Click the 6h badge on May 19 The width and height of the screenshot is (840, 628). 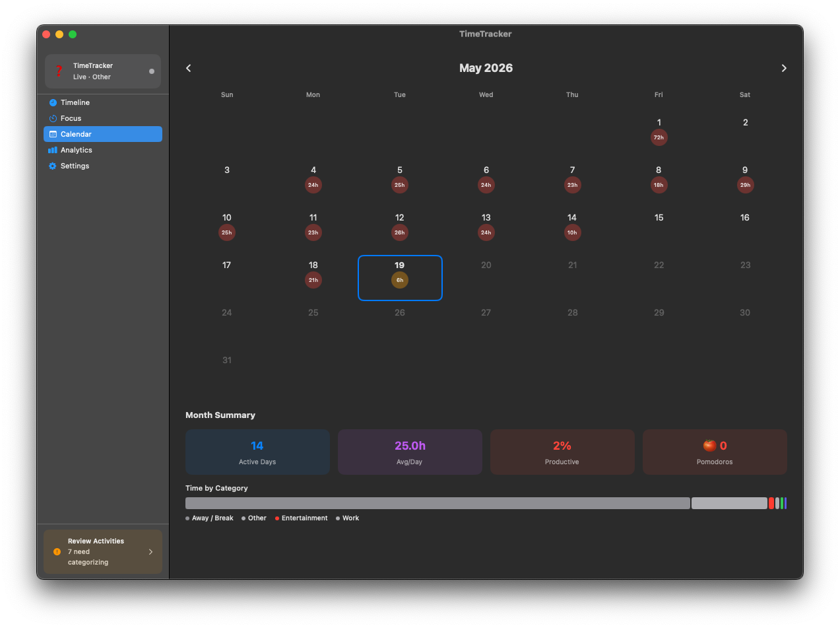pyautogui.click(x=400, y=280)
